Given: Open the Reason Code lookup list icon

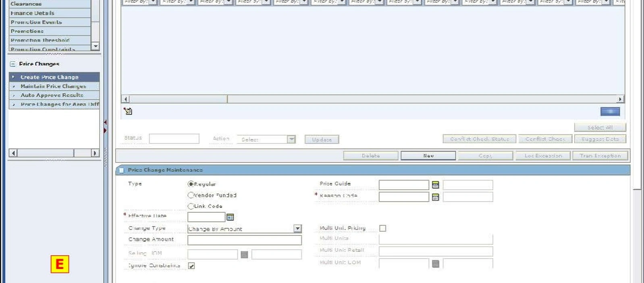Looking at the screenshot, I should point(435,197).
